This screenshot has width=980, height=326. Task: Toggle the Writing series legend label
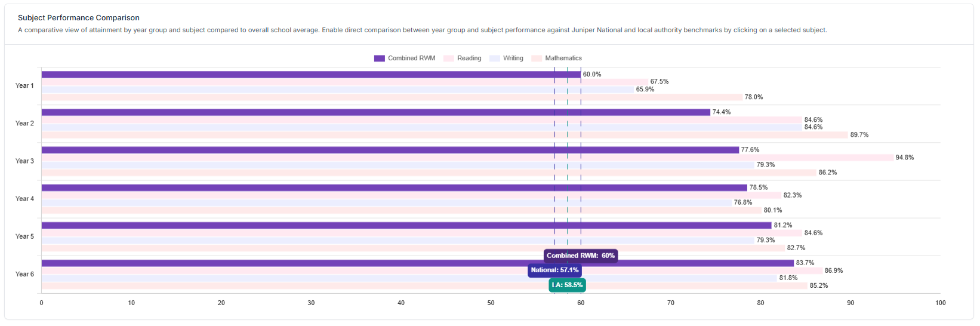coord(513,59)
